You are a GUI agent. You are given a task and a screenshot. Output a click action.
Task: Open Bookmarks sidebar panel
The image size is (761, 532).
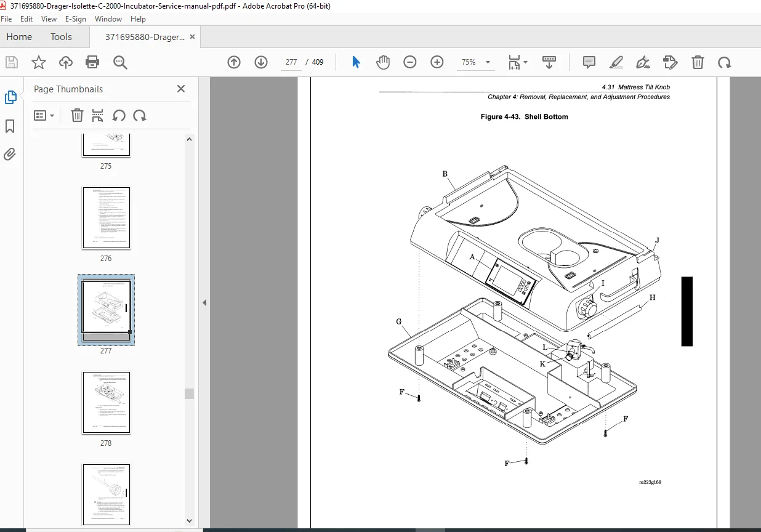[x=10, y=126]
